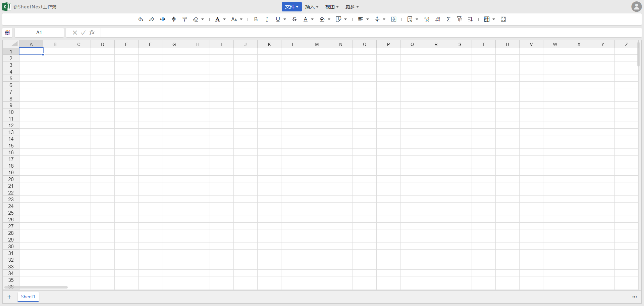644x306 pixels.
Task: Click the user avatar icon
Action: (x=636, y=7)
